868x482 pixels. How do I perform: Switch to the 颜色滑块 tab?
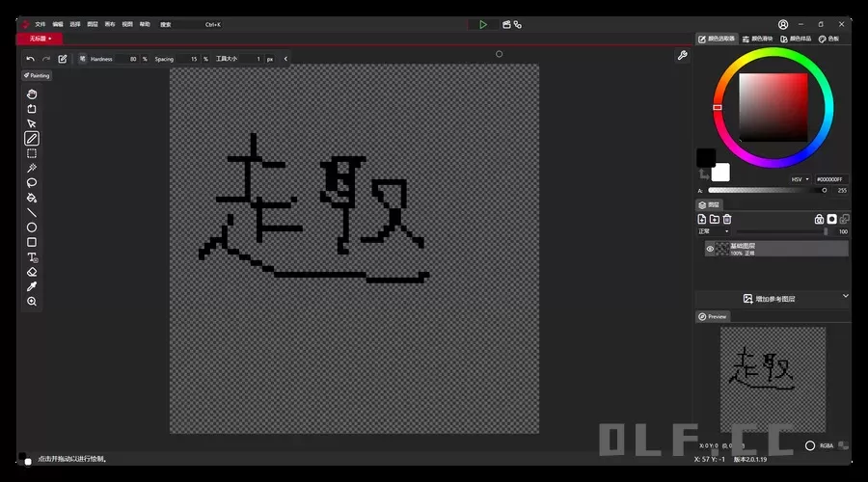[x=757, y=39]
